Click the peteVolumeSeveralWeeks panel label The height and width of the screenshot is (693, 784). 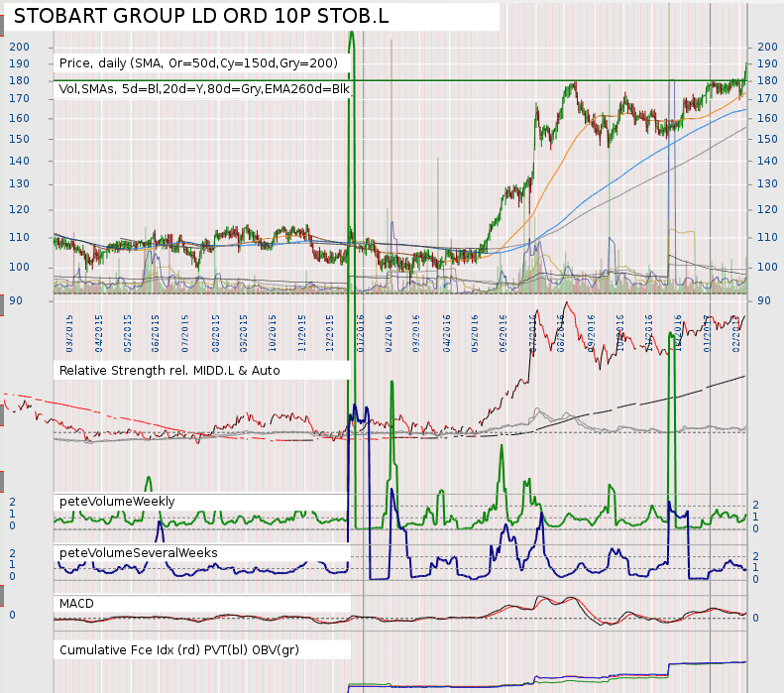click(139, 553)
